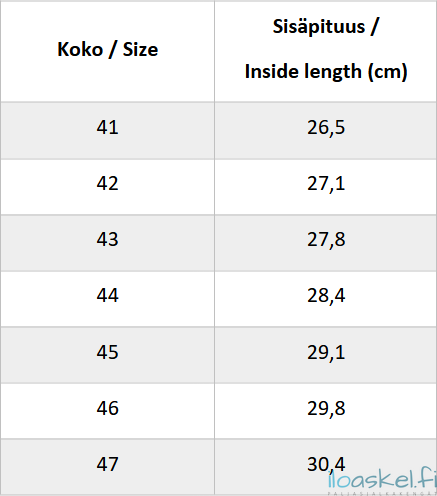Select the 26,5 inside length cell
This screenshot has height=496, width=437.
(326, 128)
